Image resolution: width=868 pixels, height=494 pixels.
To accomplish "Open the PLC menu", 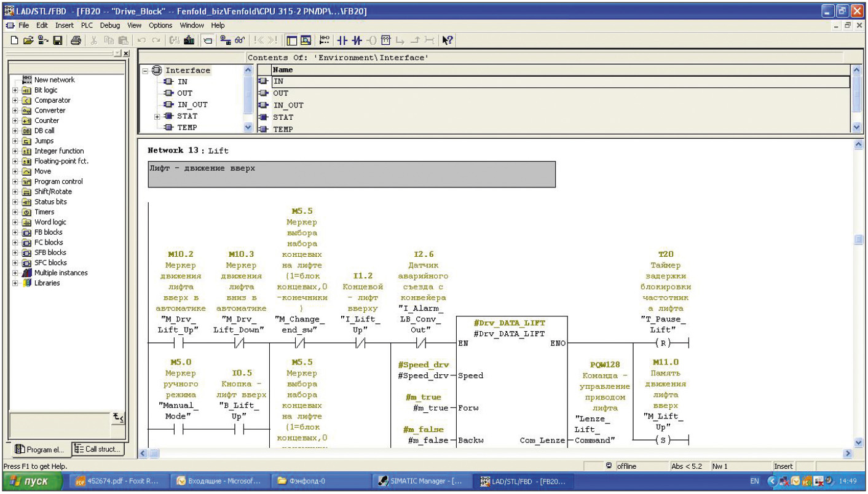I will coord(87,25).
